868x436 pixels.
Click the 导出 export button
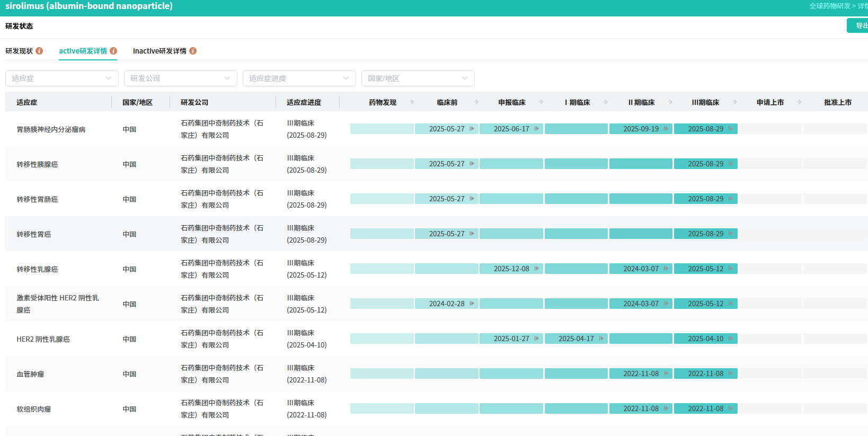[860, 25]
